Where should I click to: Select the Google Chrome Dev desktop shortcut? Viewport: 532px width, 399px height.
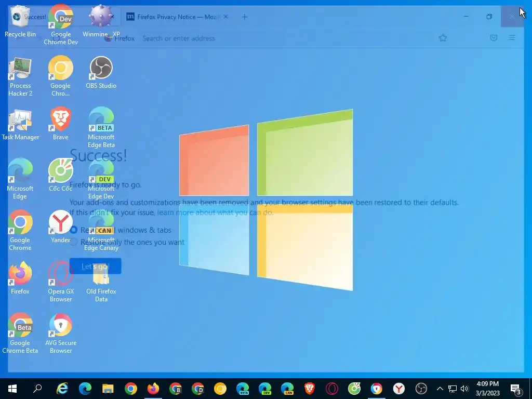61,24
